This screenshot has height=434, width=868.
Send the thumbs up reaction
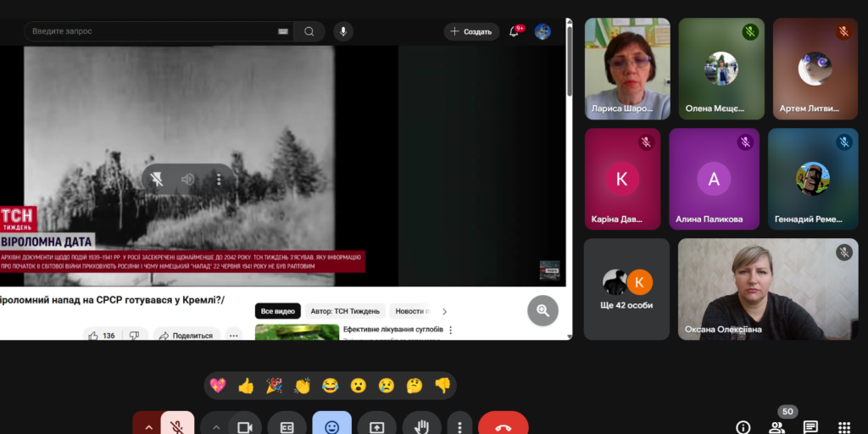[x=246, y=386]
